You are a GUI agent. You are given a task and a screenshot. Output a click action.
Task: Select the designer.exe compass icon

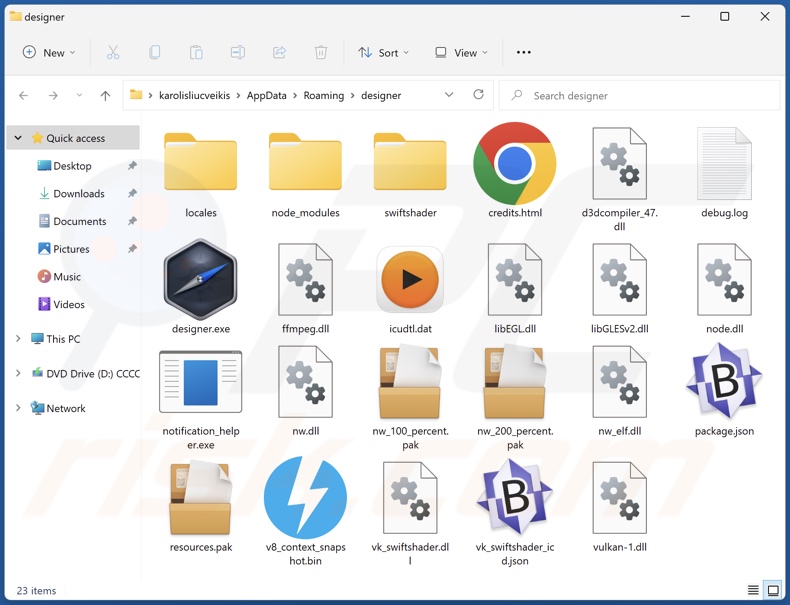pos(201,279)
